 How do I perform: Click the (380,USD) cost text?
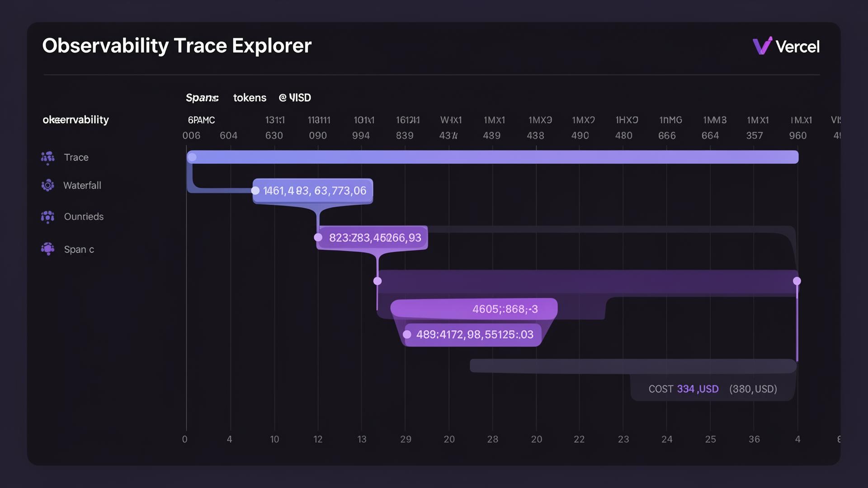pyautogui.click(x=753, y=389)
